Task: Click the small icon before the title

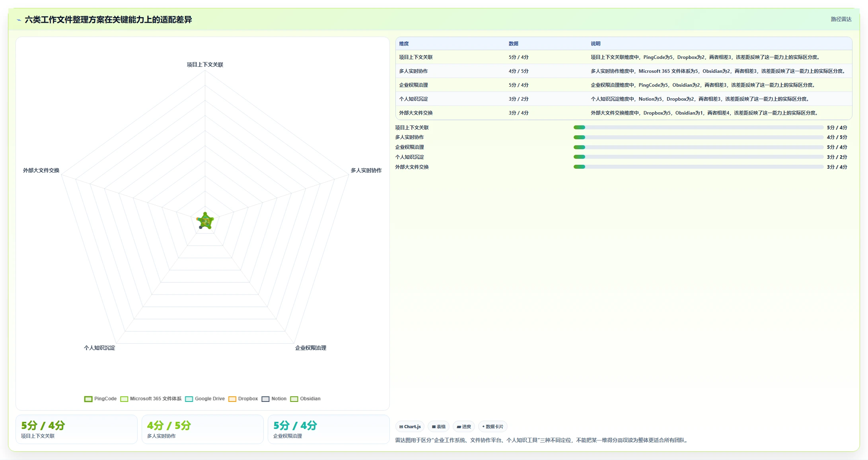Action: tap(19, 20)
